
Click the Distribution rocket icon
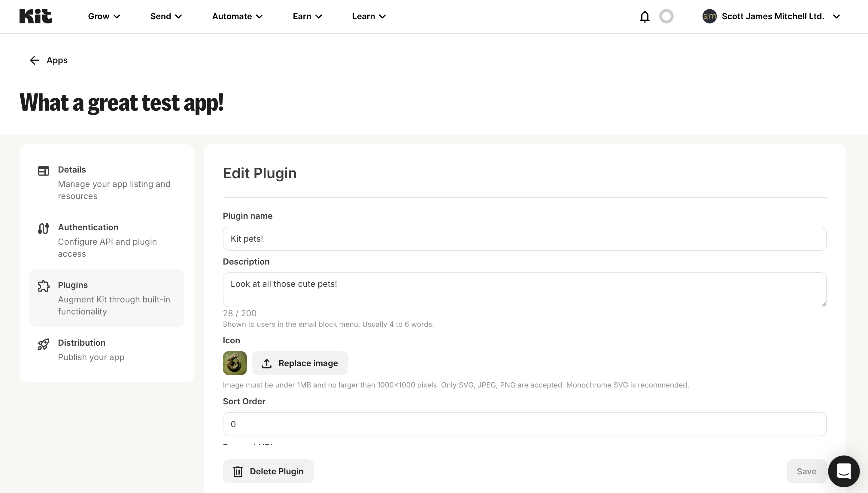43,344
